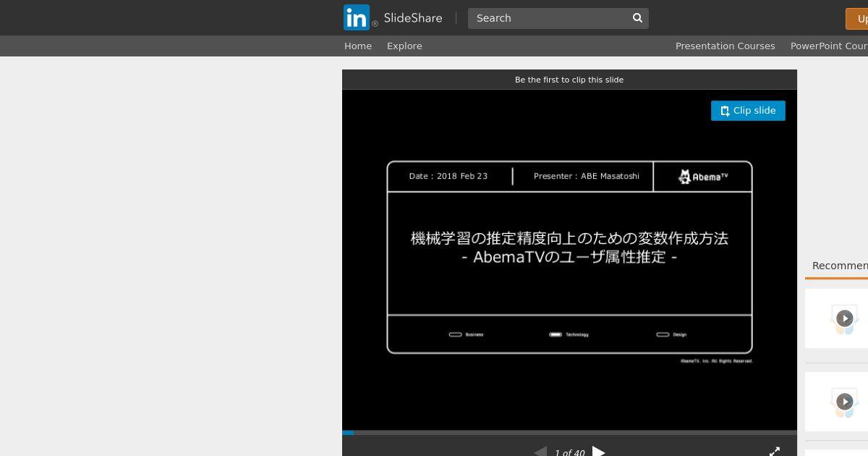Click the search magnifier icon

coord(638,18)
